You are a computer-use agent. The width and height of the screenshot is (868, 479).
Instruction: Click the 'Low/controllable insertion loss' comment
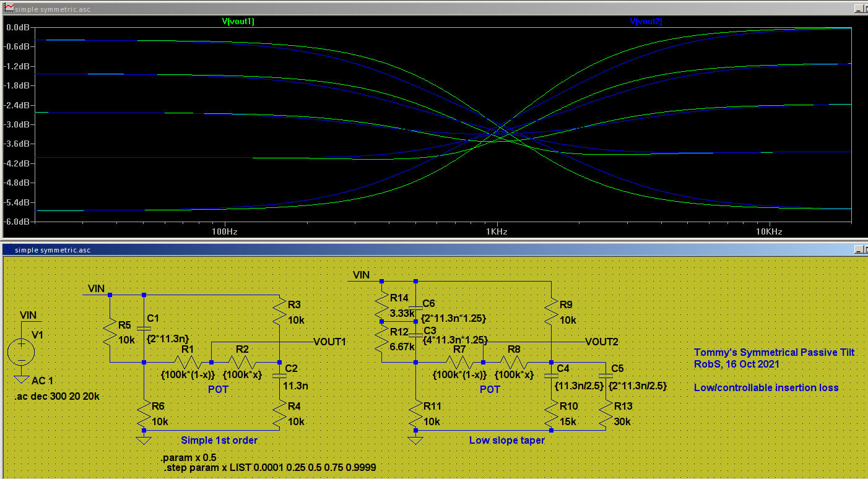click(x=766, y=387)
